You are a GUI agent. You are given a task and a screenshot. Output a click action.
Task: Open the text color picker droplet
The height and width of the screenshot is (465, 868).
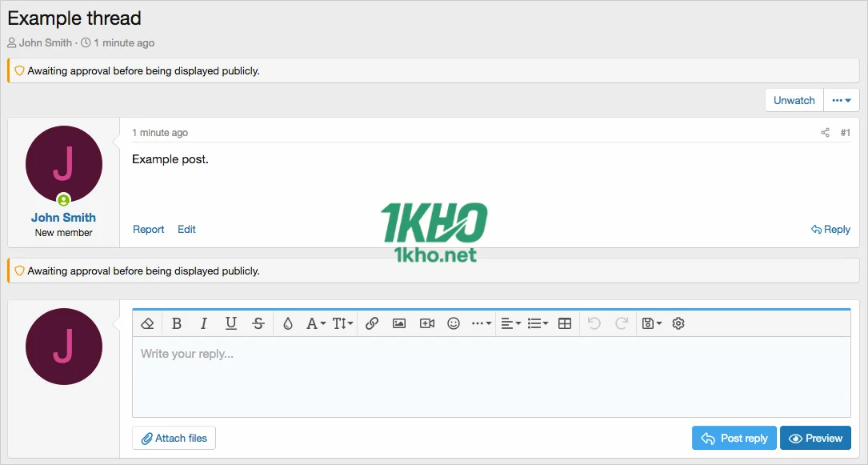tap(288, 323)
